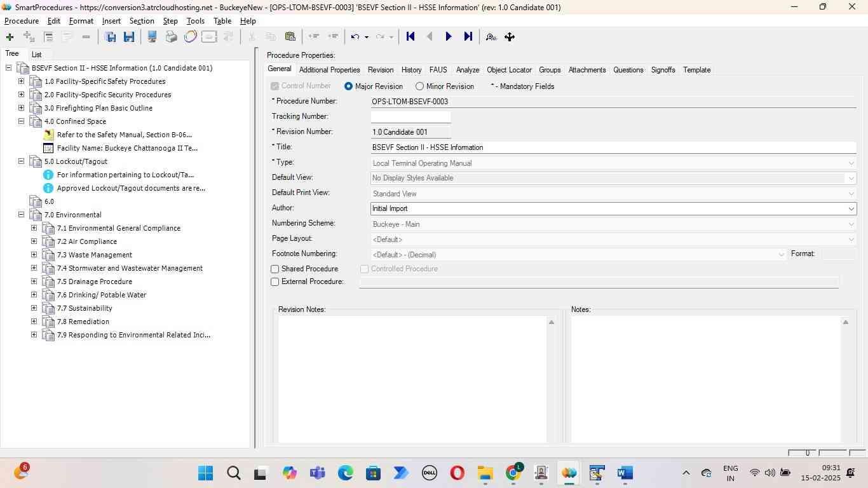Go to next item blue arrow
Viewport: 868px width, 488px height.
tap(449, 37)
